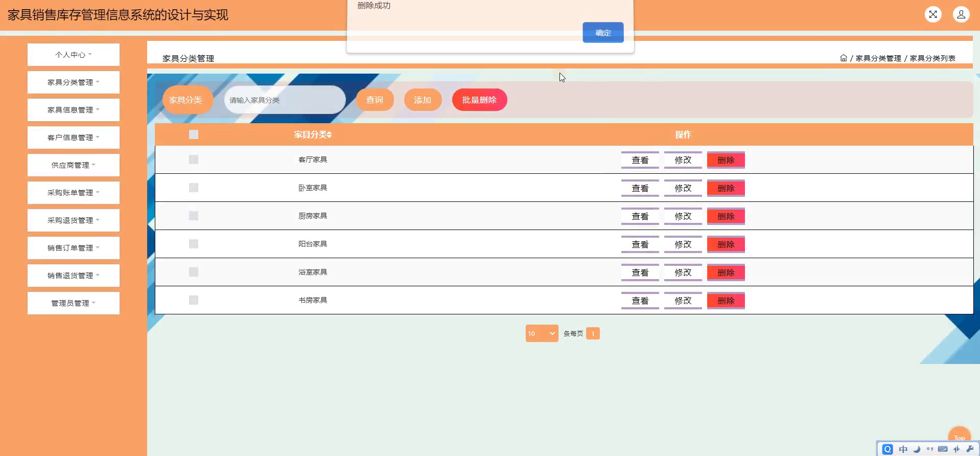Click page number 1 in pagination

593,333
